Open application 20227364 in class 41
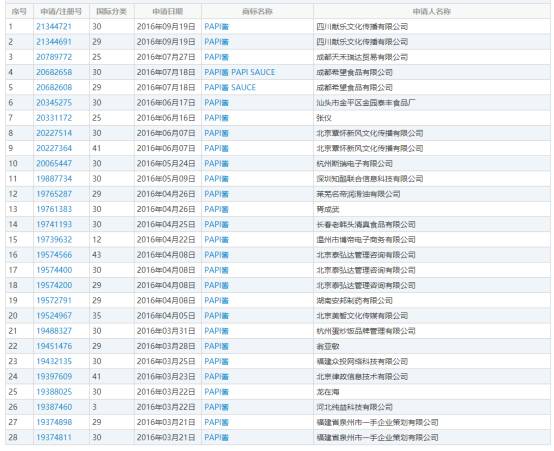Screen dimensions: 554x451 click(x=54, y=148)
